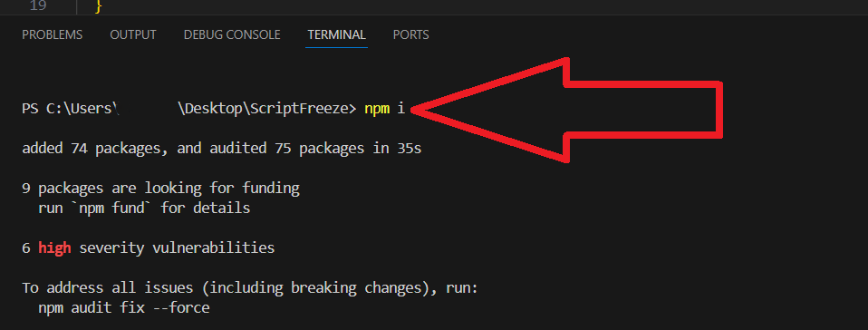This screenshot has width=868, height=330.
Task: Click the word "vulnerabilities" in terminal
Action: [213, 247]
